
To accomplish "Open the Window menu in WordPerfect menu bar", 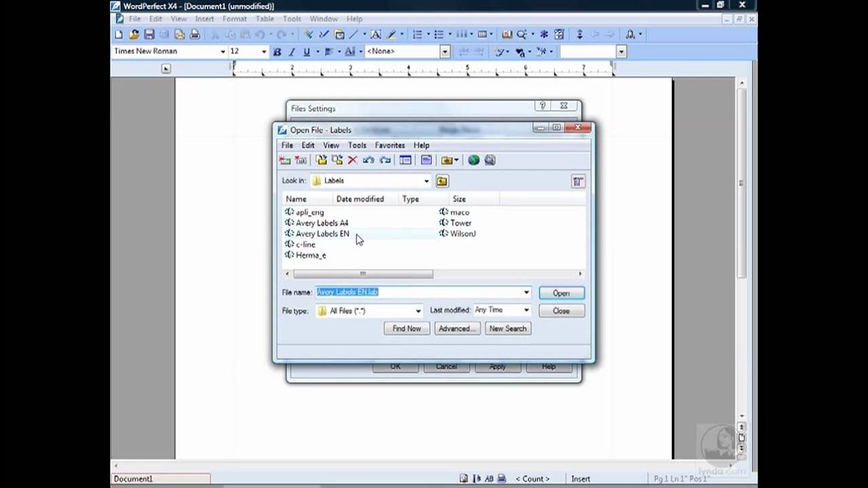I will pyautogui.click(x=323, y=19).
